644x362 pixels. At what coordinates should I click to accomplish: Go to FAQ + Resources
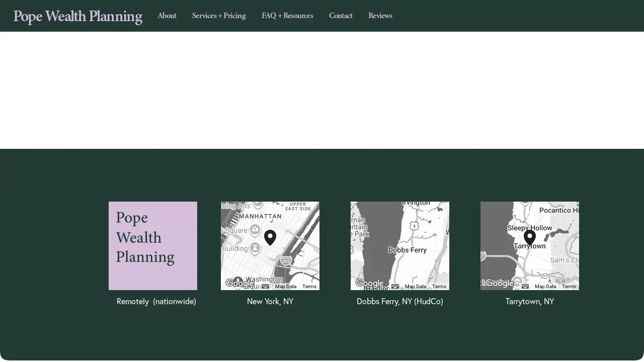point(287,16)
